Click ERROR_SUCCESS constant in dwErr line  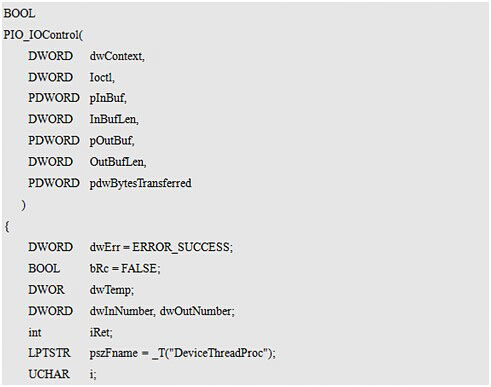[x=181, y=248]
